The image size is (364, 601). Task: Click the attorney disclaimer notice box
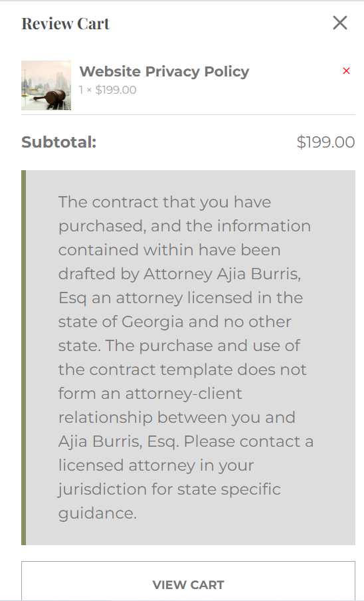[189, 358]
